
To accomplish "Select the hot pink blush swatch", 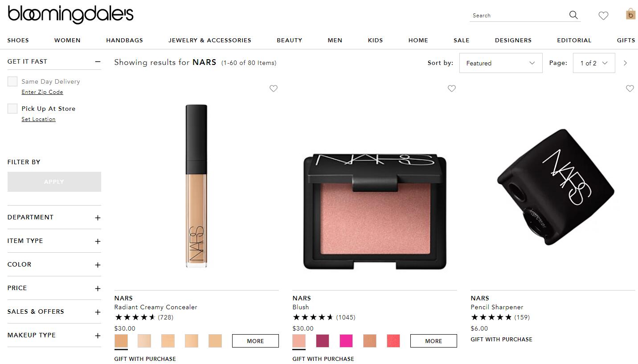I will pyautogui.click(x=346, y=341).
